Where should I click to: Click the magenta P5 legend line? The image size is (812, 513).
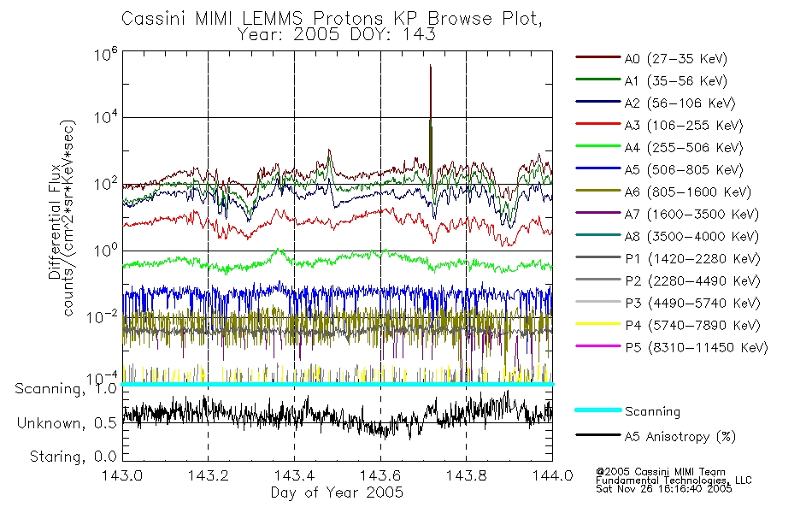[597, 345]
